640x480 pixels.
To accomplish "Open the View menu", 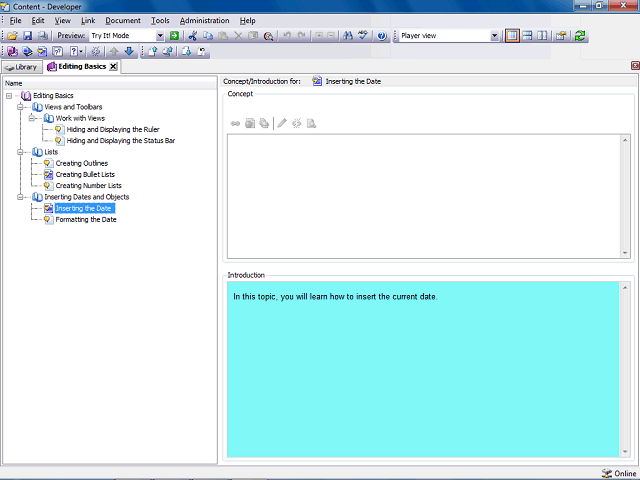I will [x=62, y=20].
